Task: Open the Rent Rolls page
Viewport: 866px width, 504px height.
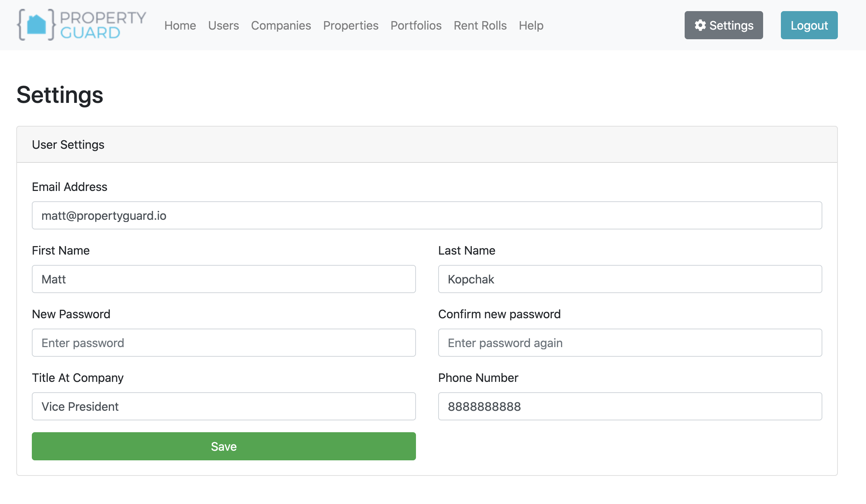Action: (x=480, y=25)
